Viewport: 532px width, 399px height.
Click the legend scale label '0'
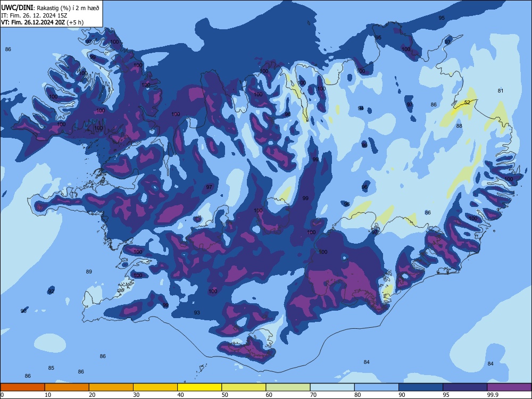(2, 395)
